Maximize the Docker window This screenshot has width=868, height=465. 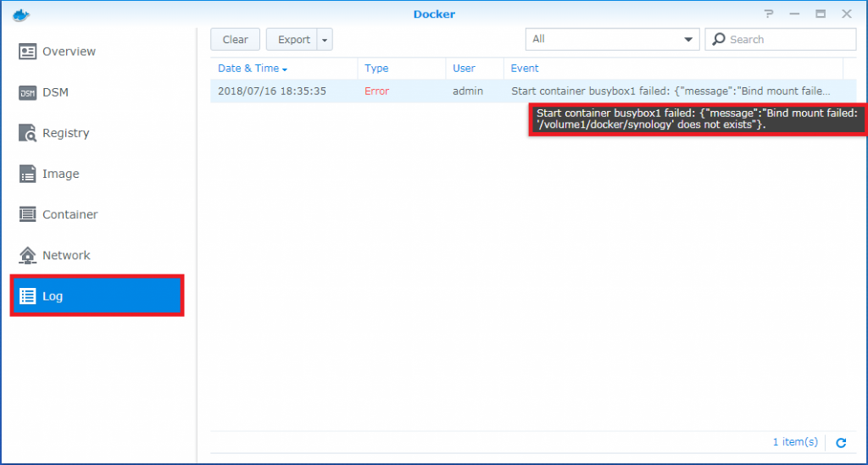click(821, 14)
